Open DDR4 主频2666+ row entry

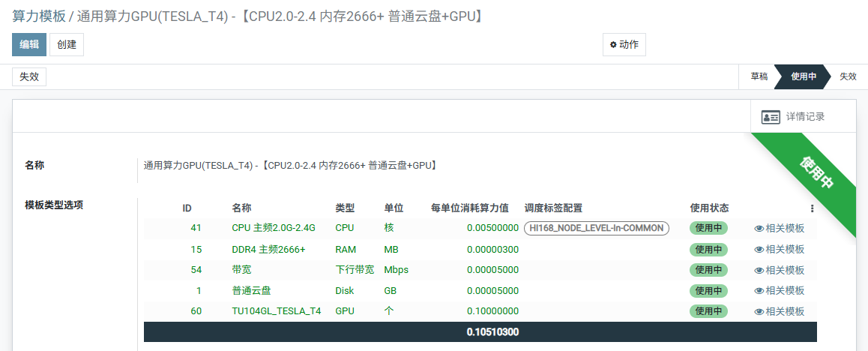coord(268,249)
